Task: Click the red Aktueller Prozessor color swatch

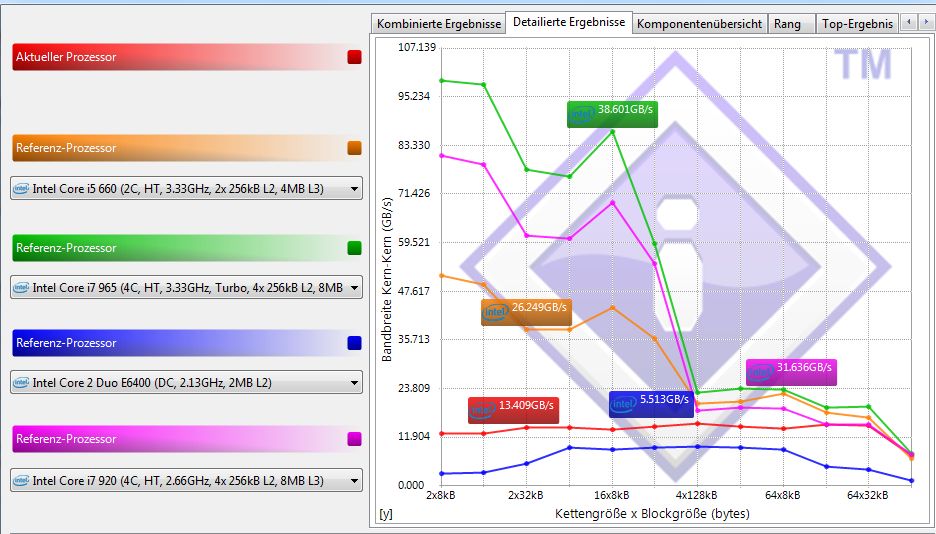Action: tap(355, 57)
